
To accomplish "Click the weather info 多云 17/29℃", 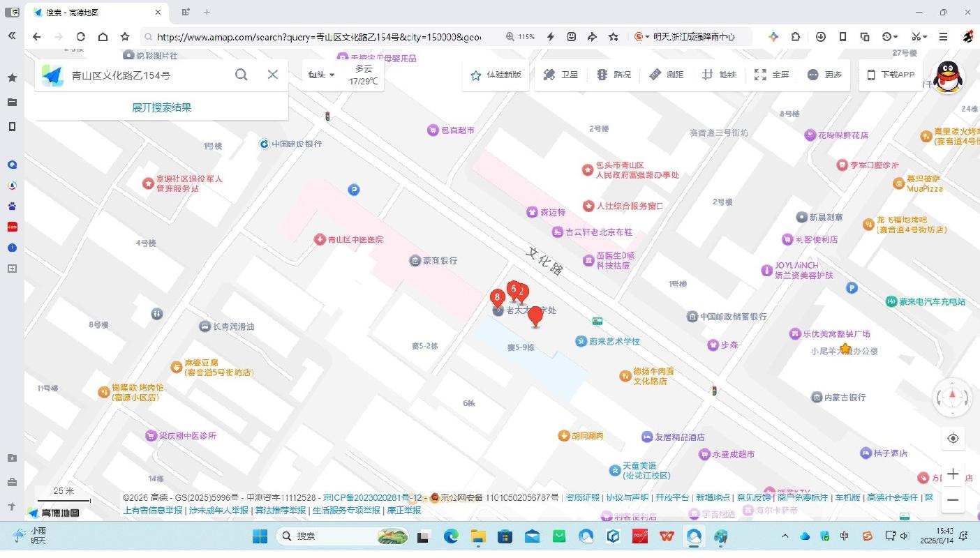I will 364,75.
